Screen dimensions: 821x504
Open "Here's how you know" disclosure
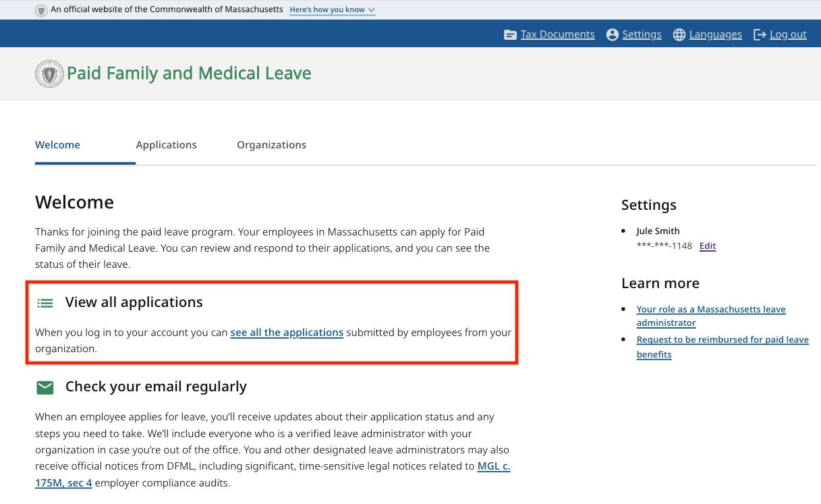point(327,10)
